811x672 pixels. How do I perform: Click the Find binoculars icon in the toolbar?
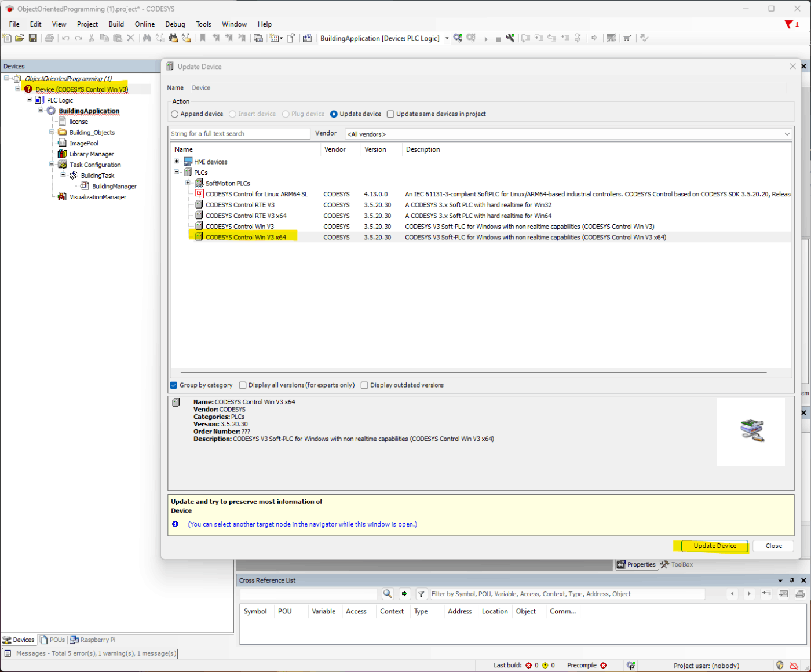147,38
